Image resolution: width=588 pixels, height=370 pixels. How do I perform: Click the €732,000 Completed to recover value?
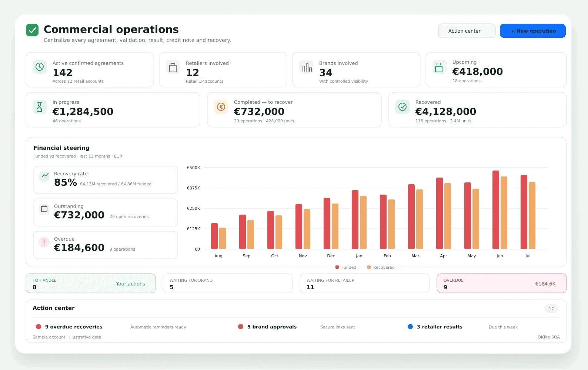pos(259,112)
